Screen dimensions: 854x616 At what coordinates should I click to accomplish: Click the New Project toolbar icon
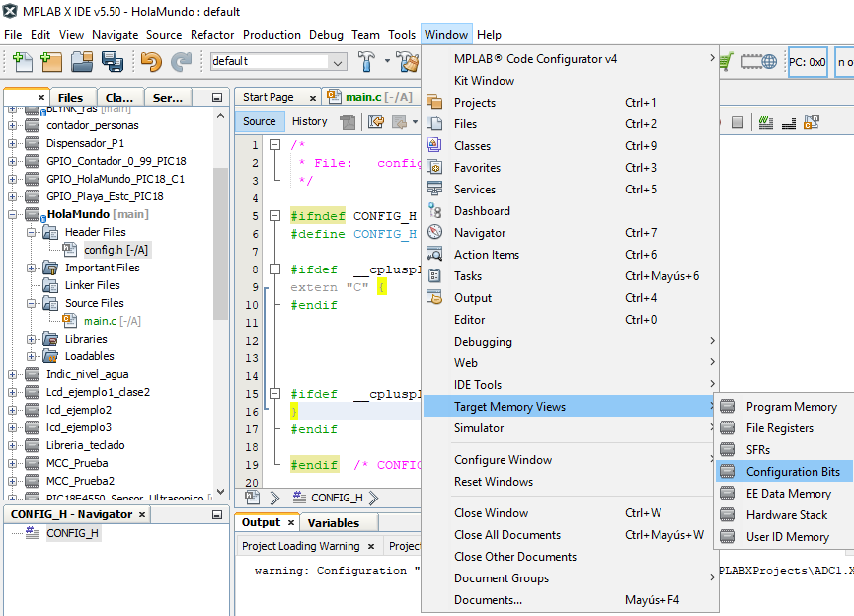51,61
